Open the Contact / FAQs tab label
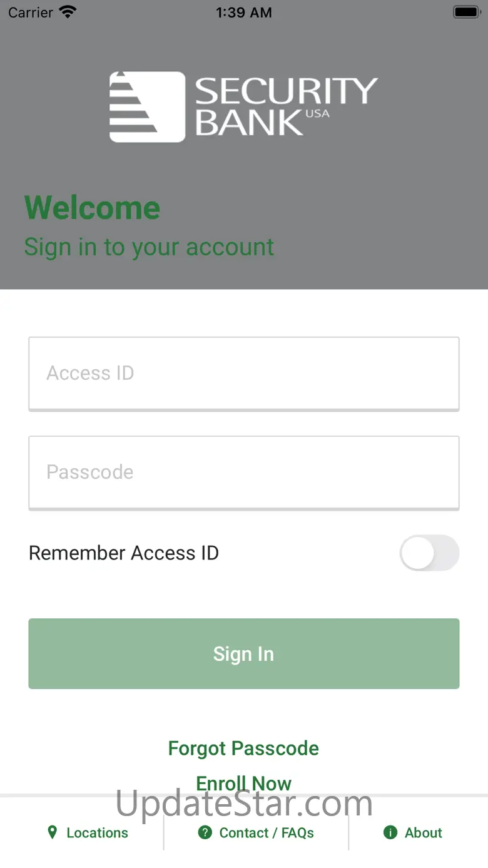 pyautogui.click(x=267, y=833)
